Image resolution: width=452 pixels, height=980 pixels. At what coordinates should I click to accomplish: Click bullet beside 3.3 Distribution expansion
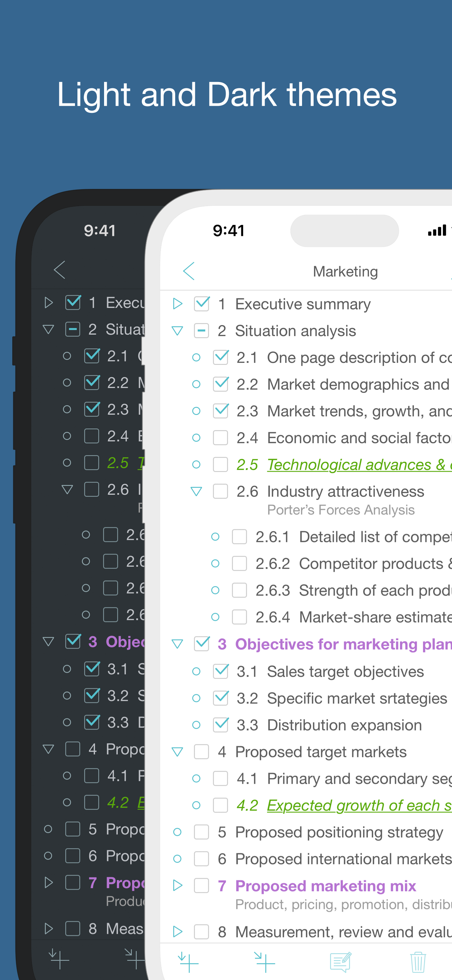pos(196,725)
